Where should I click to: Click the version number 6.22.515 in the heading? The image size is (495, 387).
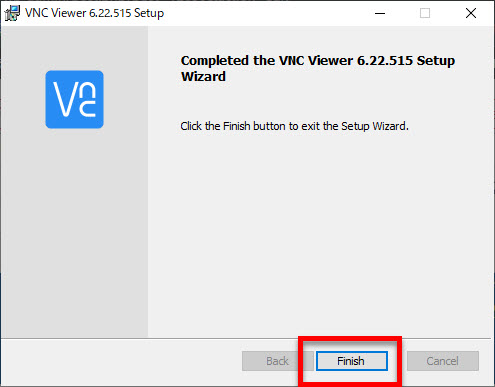tap(385, 61)
